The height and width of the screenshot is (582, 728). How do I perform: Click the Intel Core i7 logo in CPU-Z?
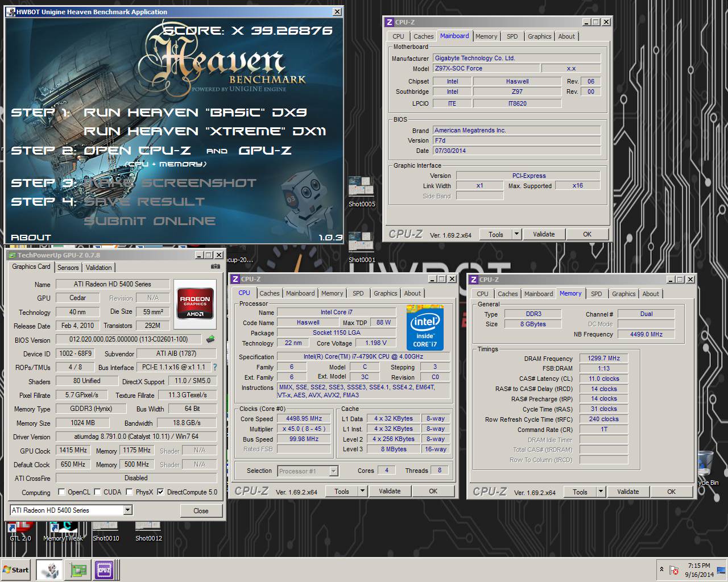(x=425, y=328)
